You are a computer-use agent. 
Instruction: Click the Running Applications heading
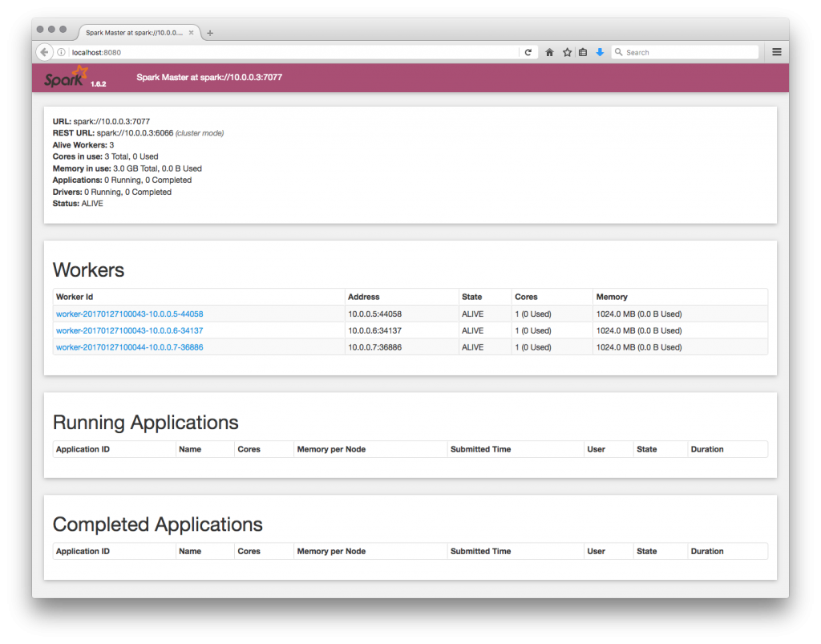pyautogui.click(x=146, y=423)
